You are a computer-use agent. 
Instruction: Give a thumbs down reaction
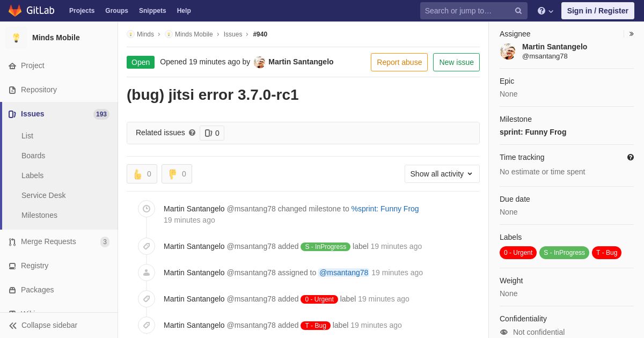(177, 174)
